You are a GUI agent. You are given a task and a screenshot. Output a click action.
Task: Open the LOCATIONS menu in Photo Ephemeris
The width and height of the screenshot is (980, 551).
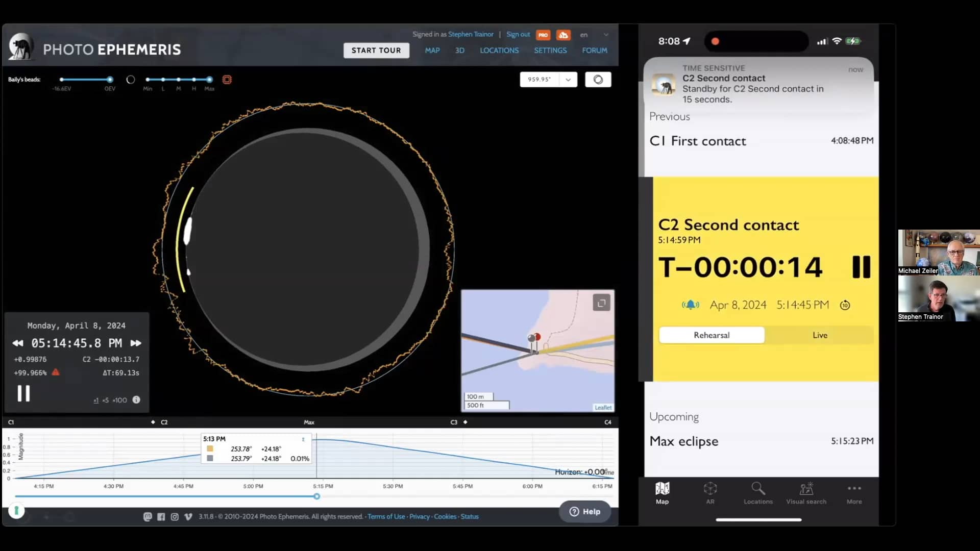[499, 50]
